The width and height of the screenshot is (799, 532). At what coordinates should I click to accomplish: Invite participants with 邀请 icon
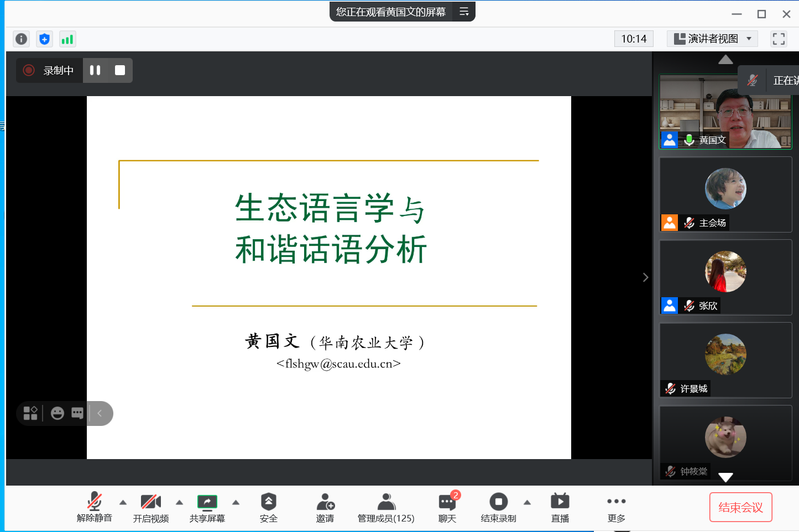pyautogui.click(x=325, y=507)
